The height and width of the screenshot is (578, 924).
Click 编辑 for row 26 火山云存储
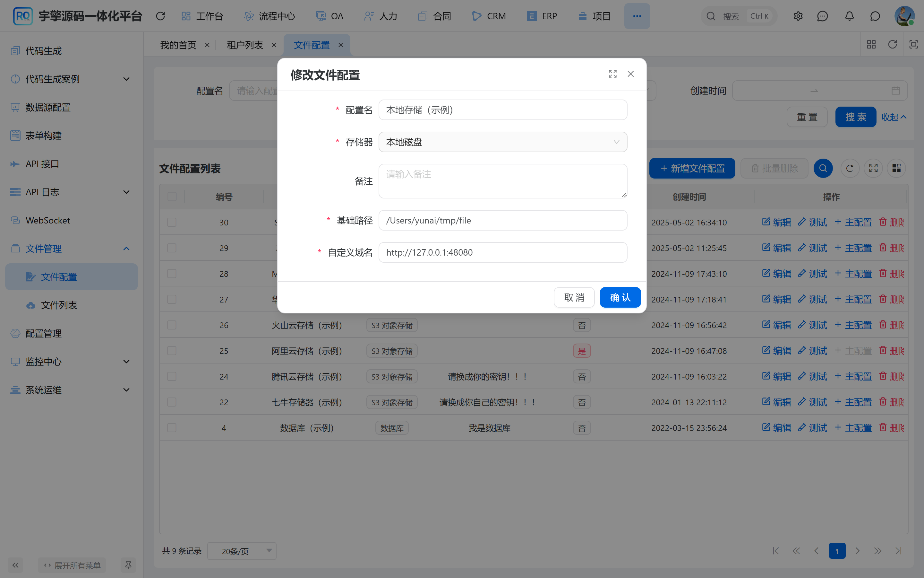coord(777,325)
